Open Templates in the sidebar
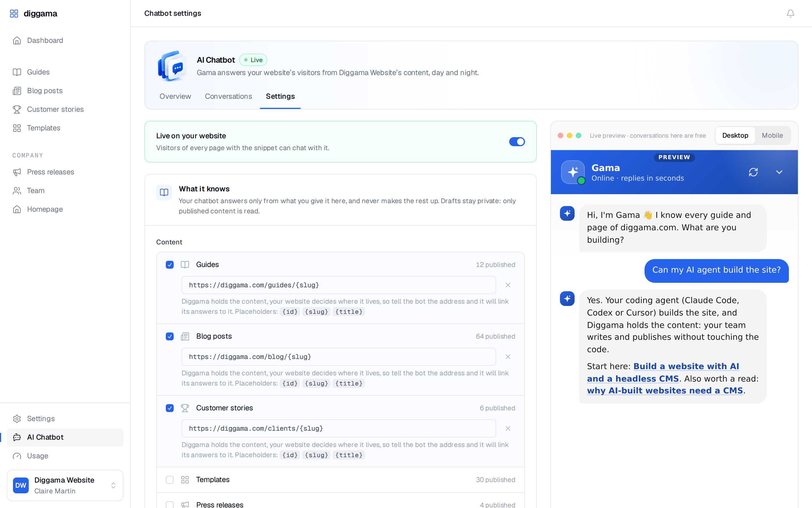Image resolution: width=812 pixels, height=508 pixels. click(x=65, y=128)
